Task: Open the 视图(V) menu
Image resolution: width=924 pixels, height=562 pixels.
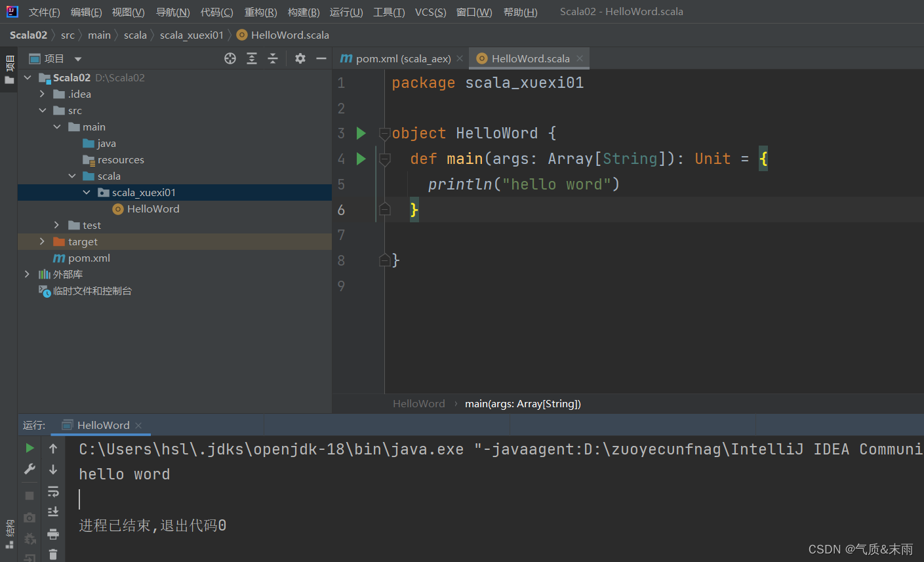Action: point(129,12)
